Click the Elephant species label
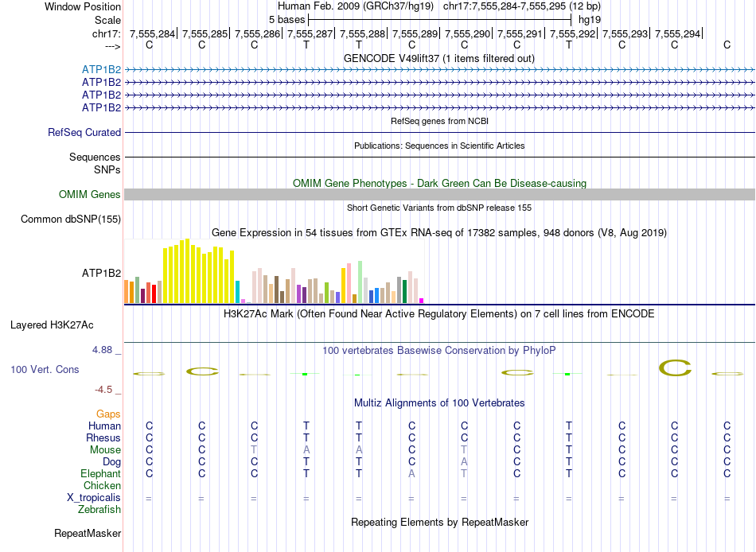This screenshot has width=756, height=552. click(x=100, y=473)
